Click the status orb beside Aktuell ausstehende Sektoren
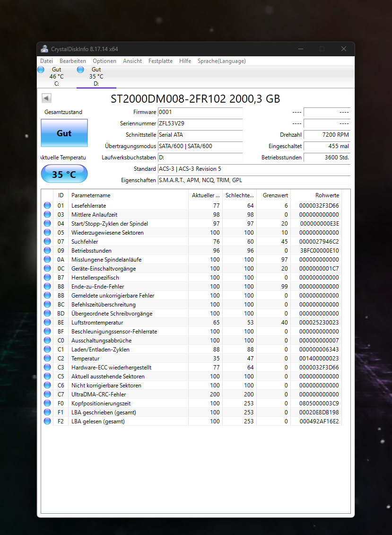 point(47,376)
